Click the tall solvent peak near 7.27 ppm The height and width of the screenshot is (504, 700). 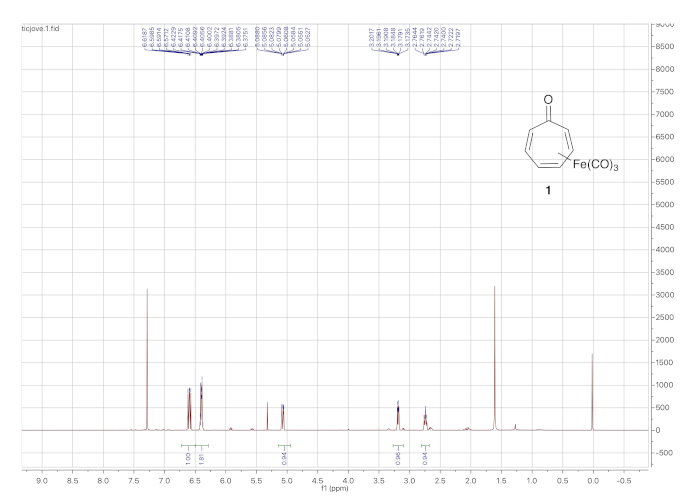pyautogui.click(x=147, y=359)
